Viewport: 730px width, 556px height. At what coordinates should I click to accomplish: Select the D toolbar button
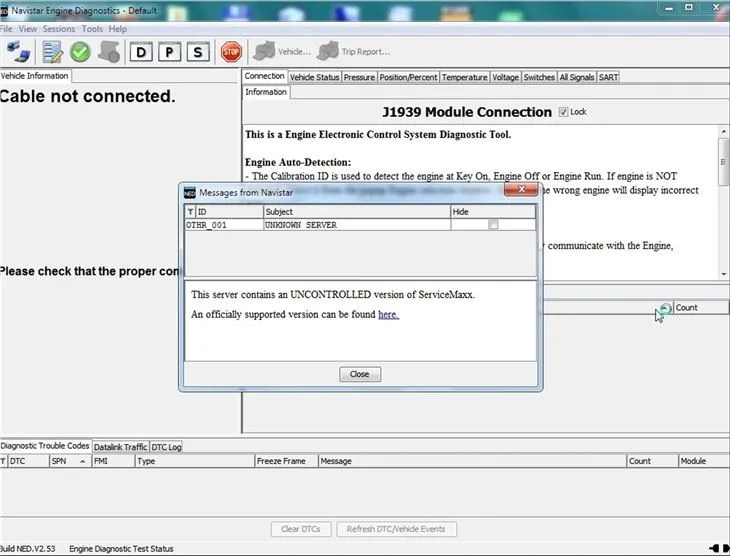pos(141,52)
